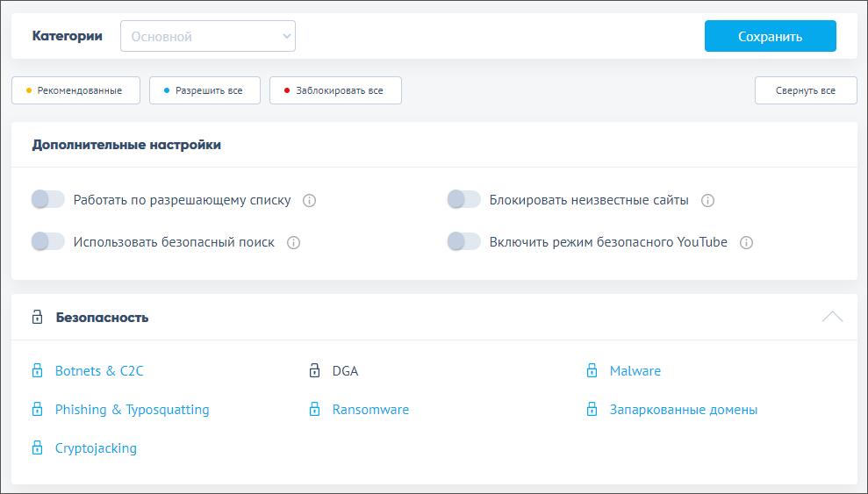Toggle Включить режим безопасного YouTube switch
The width and height of the screenshot is (868, 494).
tap(464, 242)
